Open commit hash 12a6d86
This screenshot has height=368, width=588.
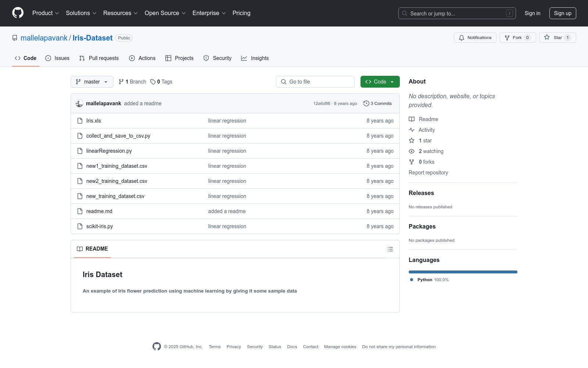click(322, 103)
